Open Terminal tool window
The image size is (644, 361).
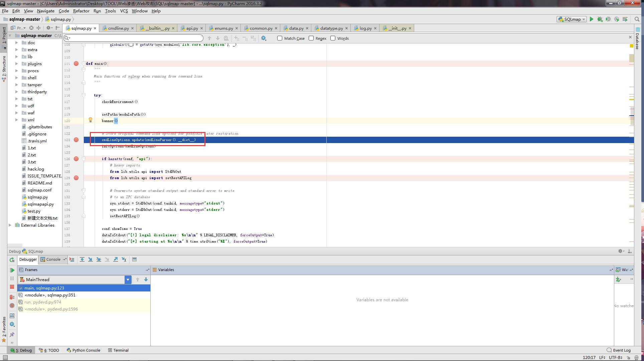coord(118,350)
